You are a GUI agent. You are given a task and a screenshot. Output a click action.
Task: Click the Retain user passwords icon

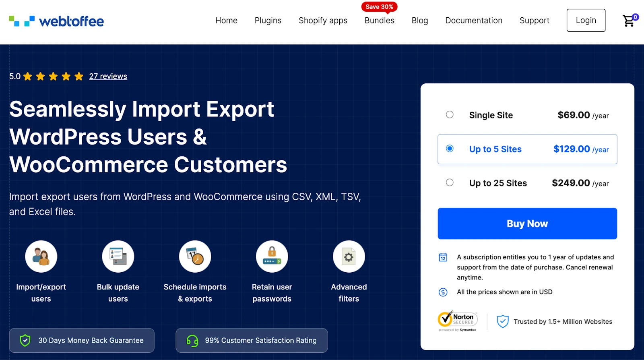tap(272, 257)
